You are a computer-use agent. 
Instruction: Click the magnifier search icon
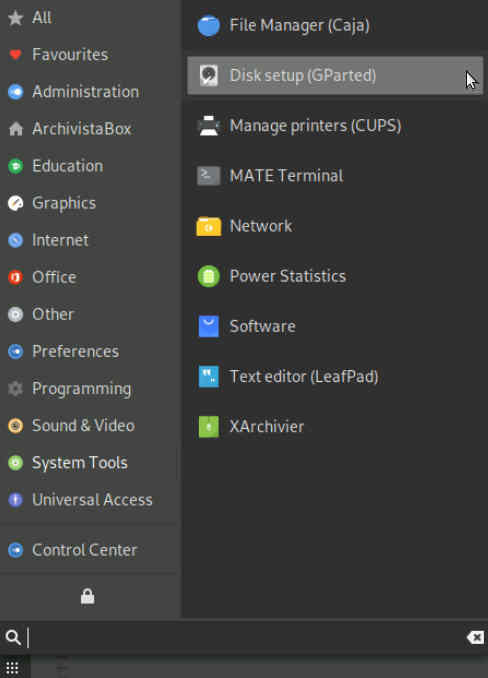coord(13,637)
